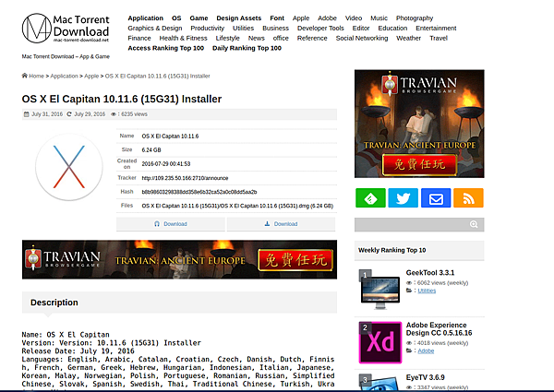Click the torrent file Download button
This screenshot has width=554, height=392.
click(x=281, y=224)
